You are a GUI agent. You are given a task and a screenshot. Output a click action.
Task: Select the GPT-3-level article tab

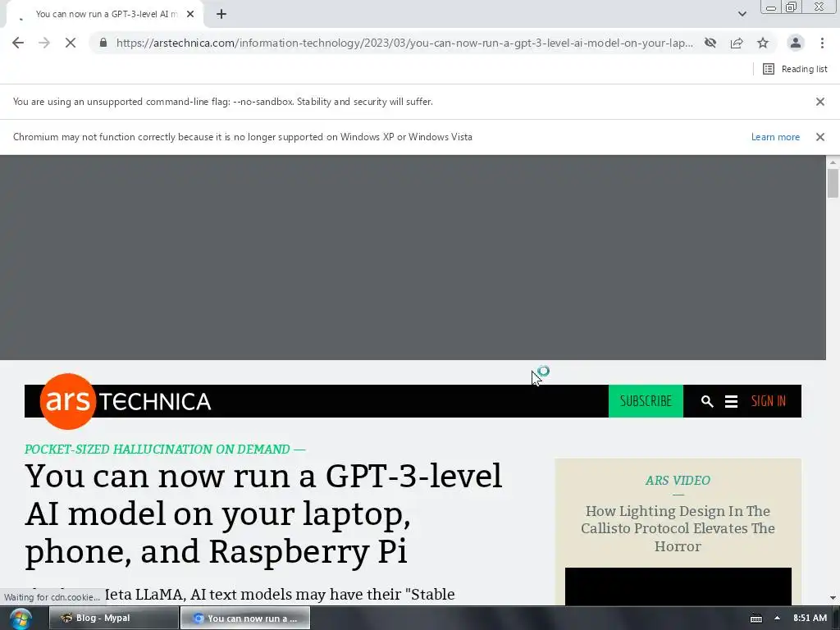pyautogui.click(x=105, y=15)
